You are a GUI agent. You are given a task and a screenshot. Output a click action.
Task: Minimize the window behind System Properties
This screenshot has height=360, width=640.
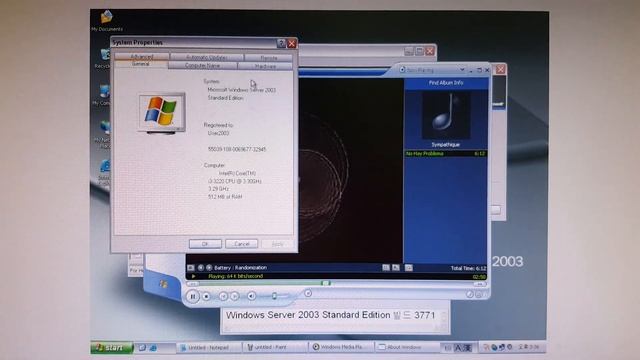(x=409, y=51)
